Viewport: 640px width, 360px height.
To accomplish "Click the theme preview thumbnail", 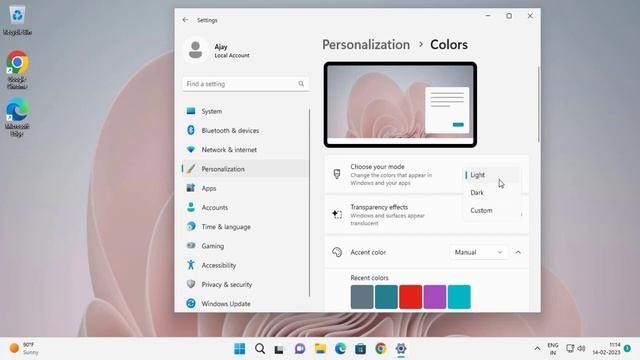I will (400, 104).
